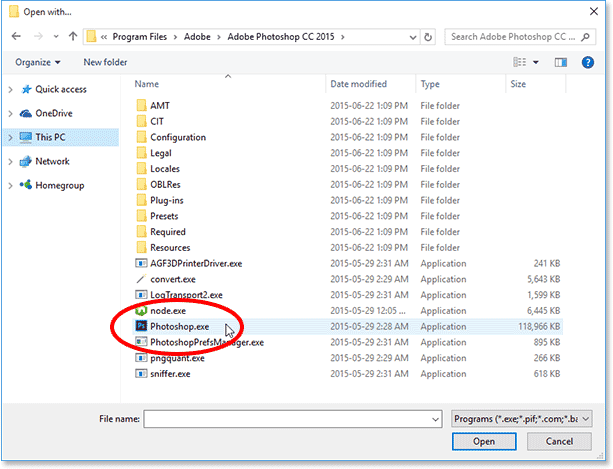Select Program Files in the address path

click(140, 37)
